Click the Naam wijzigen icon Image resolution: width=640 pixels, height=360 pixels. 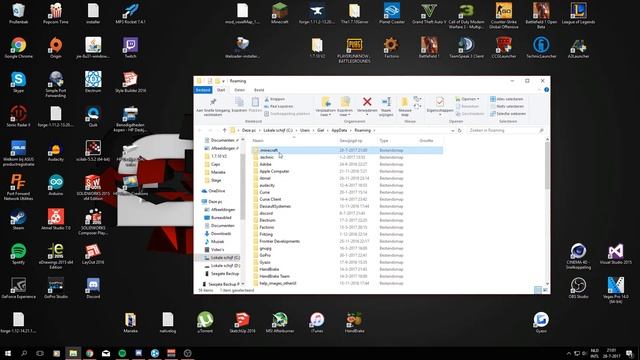point(386,102)
